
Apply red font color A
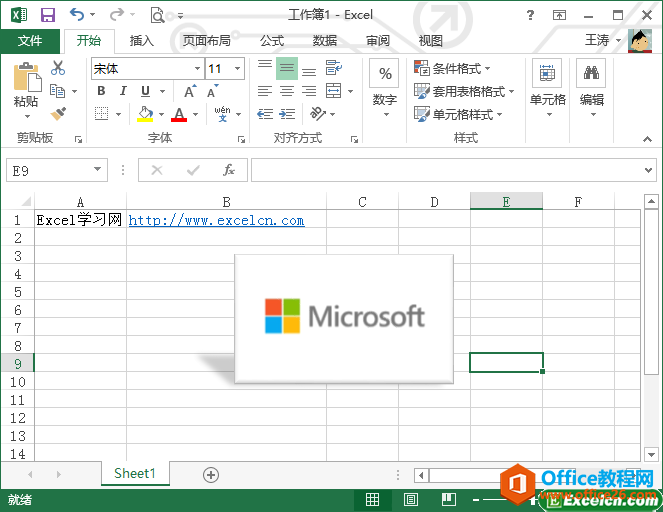click(179, 114)
